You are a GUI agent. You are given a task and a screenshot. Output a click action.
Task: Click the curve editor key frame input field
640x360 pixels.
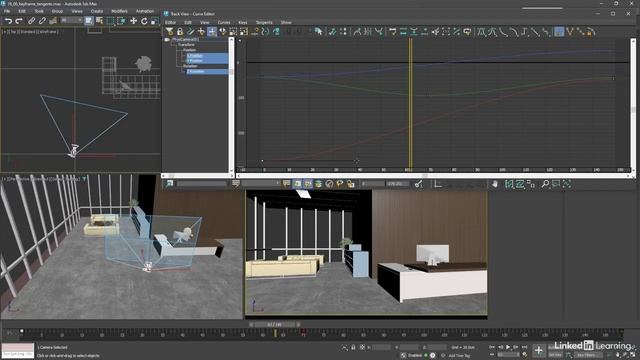(373, 184)
